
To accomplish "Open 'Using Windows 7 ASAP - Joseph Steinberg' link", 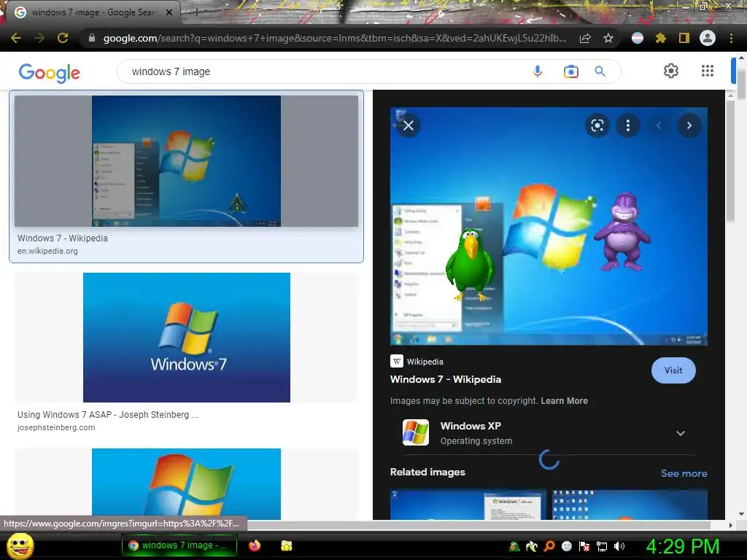I will tap(108, 415).
